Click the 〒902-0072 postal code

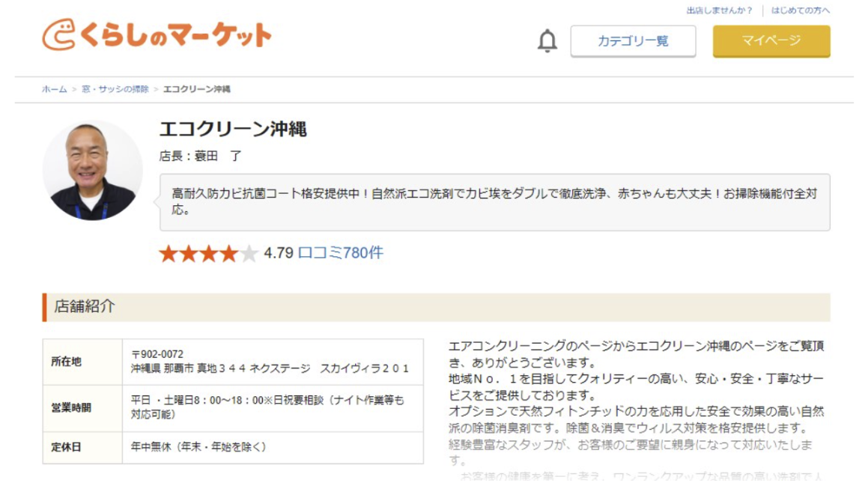coord(157,354)
